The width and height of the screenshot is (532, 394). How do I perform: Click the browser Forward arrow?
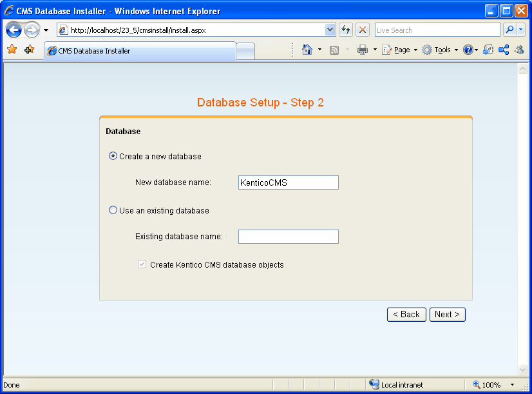pyautogui.click(x=32, y=30)
